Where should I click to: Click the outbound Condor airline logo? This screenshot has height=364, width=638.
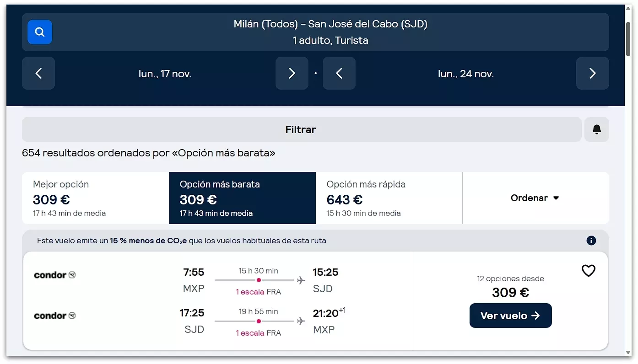(55, 275)
